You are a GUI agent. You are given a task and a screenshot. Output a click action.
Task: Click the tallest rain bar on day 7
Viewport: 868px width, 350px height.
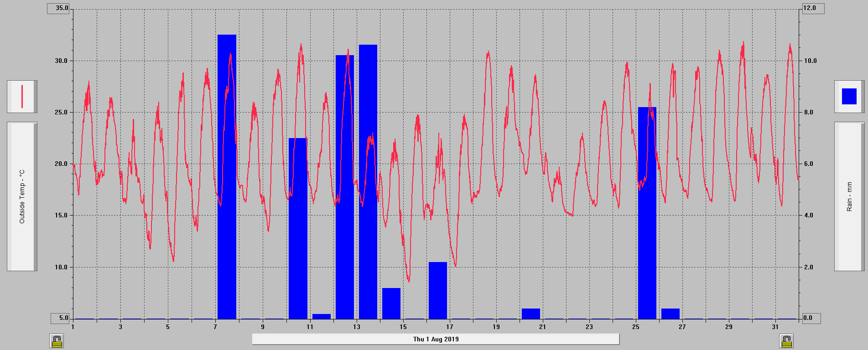pyautogui.click(x=227, y=177)
